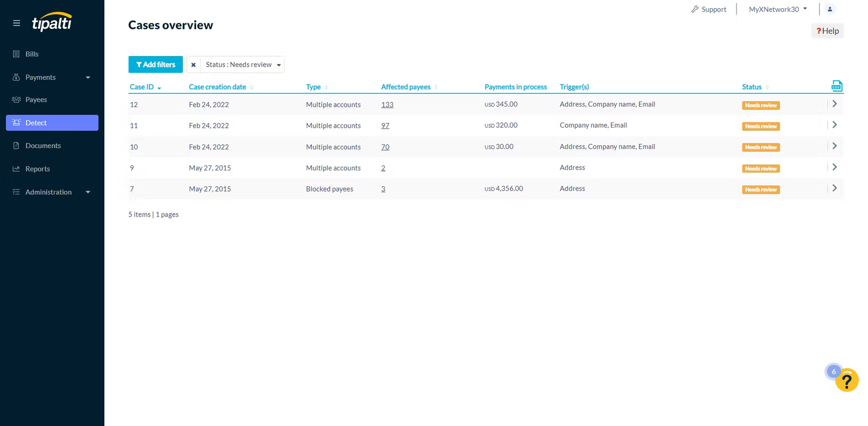Image resolution: width=868 pixels, height=426 pixels.
Task: Switch to the Payments sidebar item
Action: pyautogui.click(x=40, y=77)
